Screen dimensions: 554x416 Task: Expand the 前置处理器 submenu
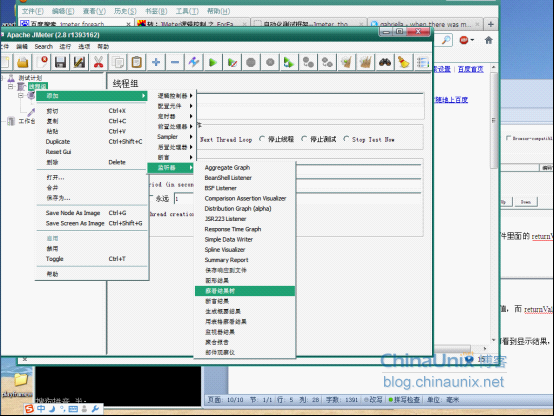pos(175,127)
